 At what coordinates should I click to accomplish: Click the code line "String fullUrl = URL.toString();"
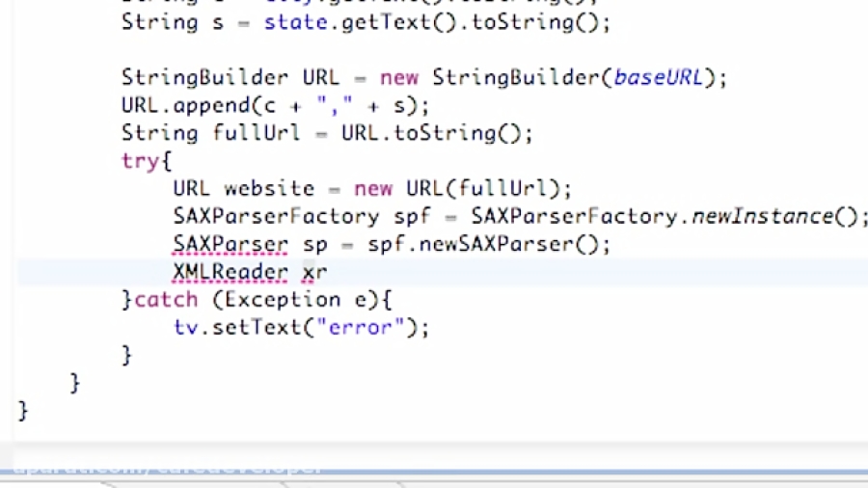coord(327,133)
